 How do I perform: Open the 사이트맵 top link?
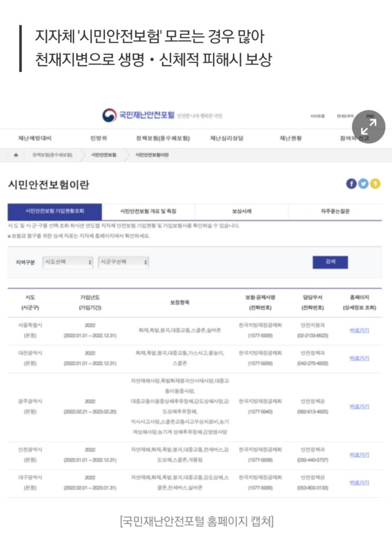pyautogui.click(x=317, y=116)
